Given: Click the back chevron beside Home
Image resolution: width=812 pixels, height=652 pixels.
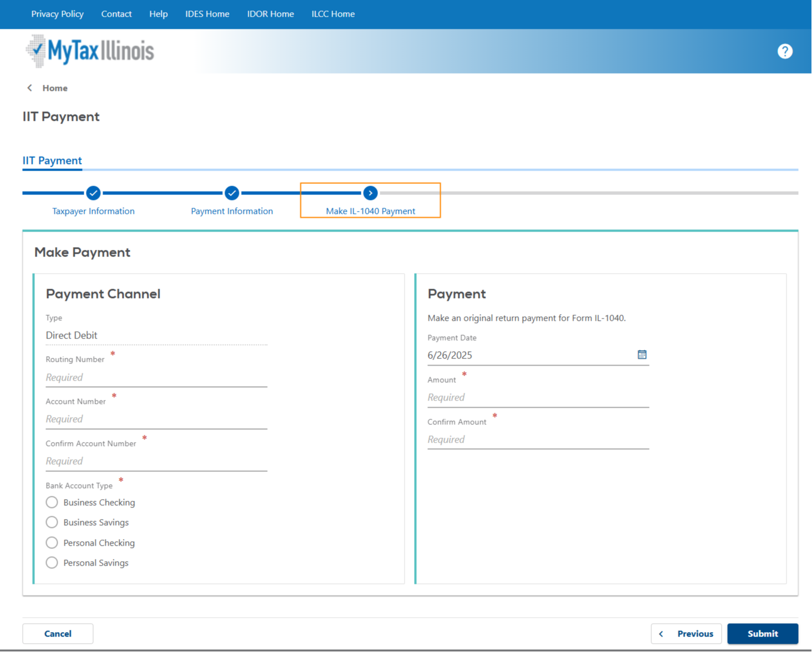Looking at the screenshot, I should click(30, 88).
